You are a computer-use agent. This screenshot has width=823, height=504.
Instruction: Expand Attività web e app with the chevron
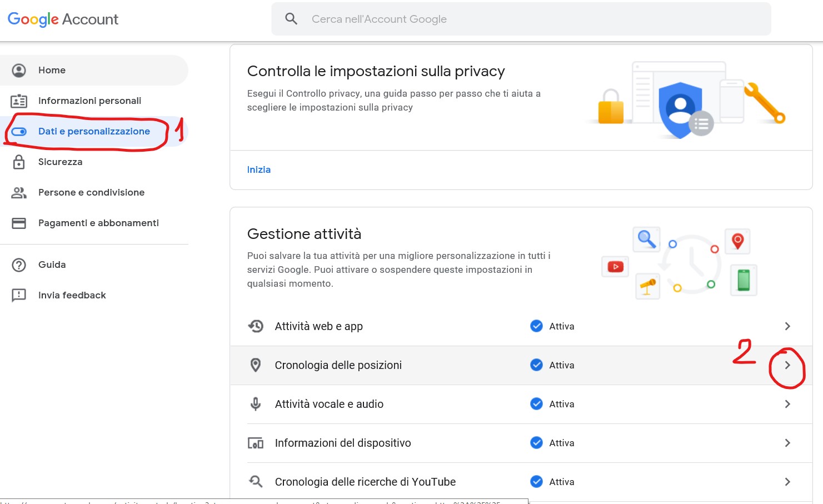tap(787, 326)
